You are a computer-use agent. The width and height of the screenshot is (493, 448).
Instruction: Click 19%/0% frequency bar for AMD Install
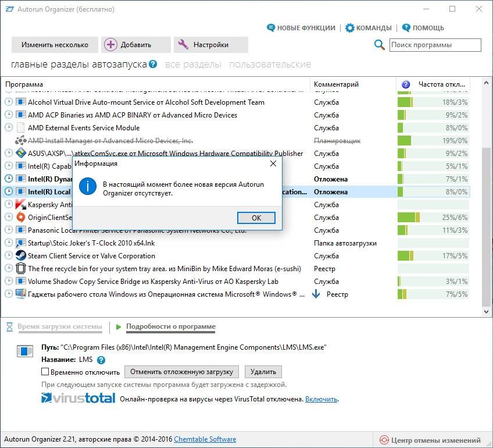433,141
